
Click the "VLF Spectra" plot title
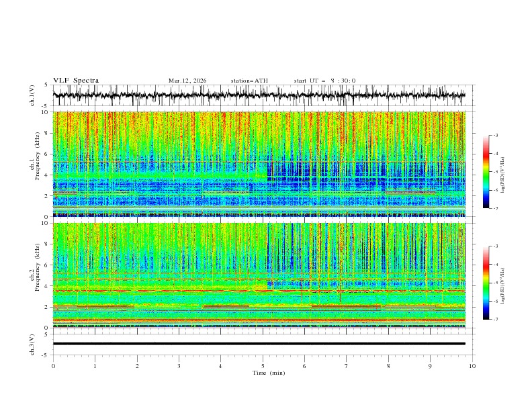(76, 81)
